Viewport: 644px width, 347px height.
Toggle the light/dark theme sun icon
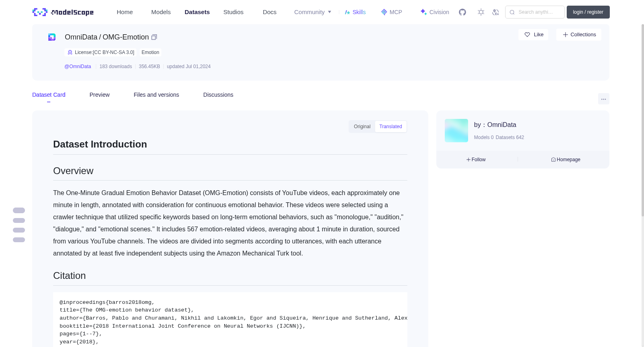pyautogui.click(x=481, y=12)
